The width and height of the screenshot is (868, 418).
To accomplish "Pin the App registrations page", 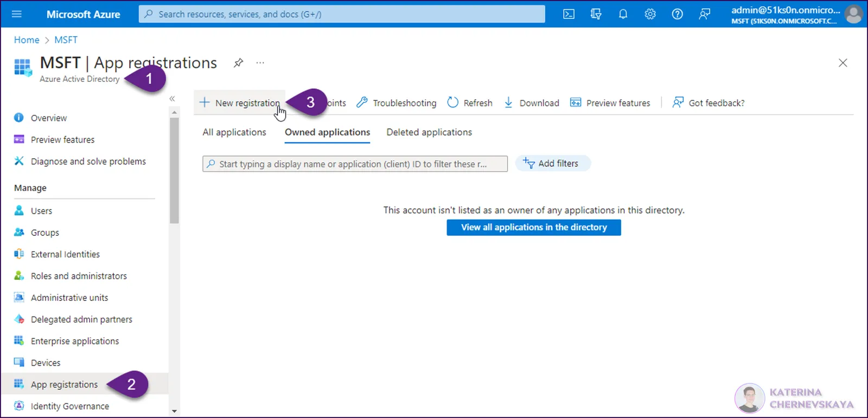I will (238, 63).
